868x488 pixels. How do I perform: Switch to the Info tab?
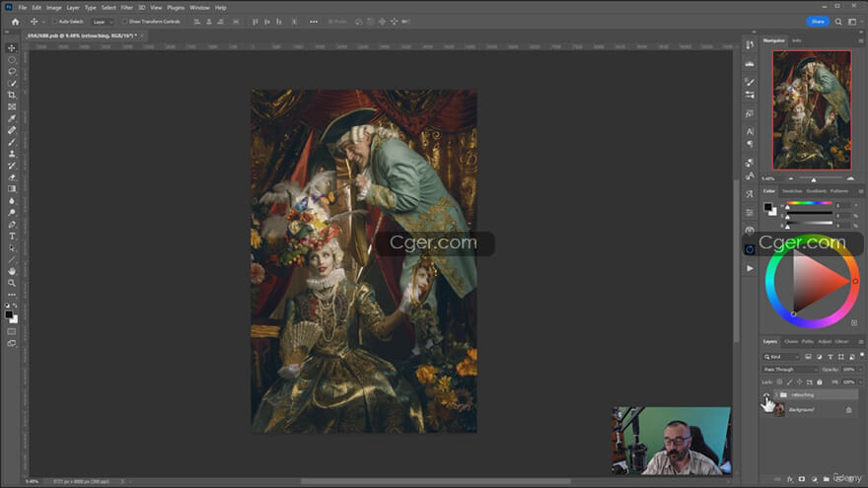coord(796,41)
